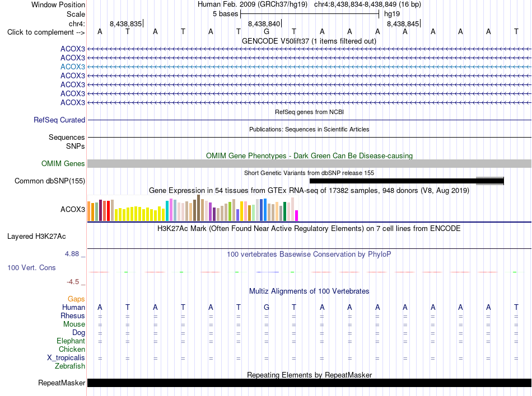Open the RefSeq Curated track label

(x=59, y=120)
